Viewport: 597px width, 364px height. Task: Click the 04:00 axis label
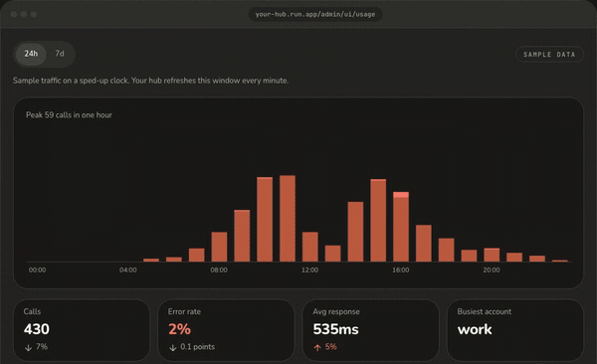[x=128, y=270]
